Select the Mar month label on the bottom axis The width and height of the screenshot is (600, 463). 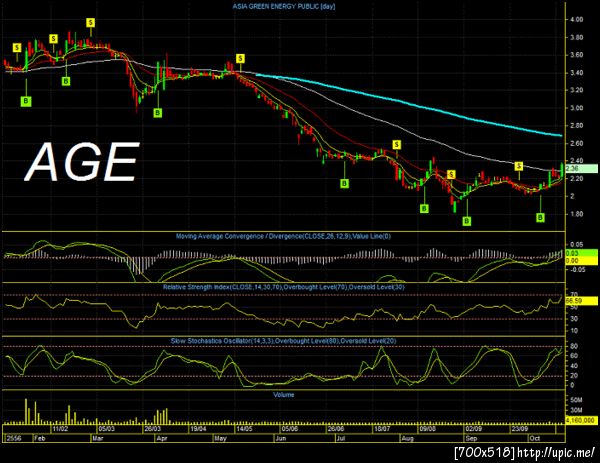pos(98,438)
